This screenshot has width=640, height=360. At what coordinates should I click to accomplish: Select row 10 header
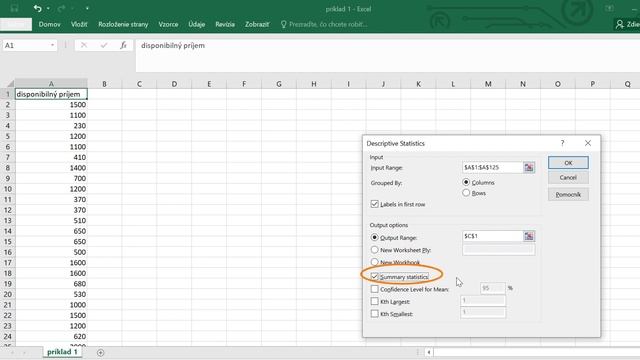point(7,189)
